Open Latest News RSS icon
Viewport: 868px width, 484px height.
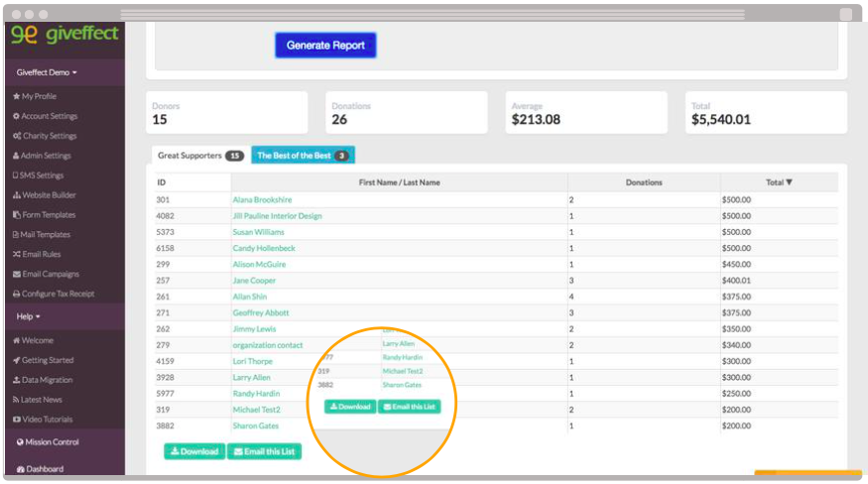pyautogui.click(x=16, y=400)
